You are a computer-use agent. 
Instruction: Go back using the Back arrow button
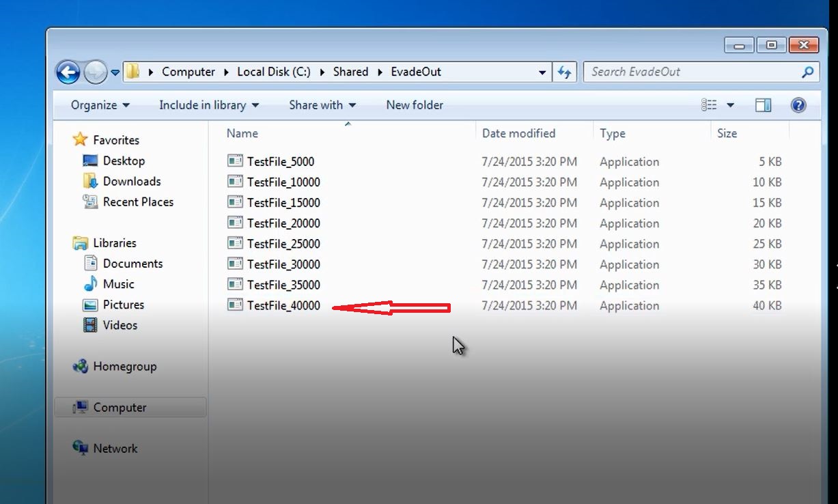coord(68,72)
